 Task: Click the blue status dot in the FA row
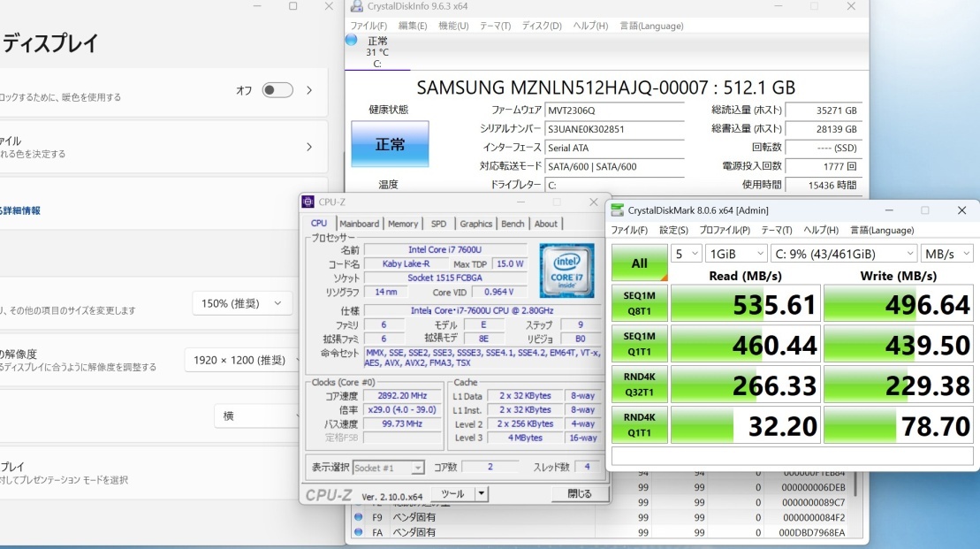pyautogui.click(x=358, y=532)
